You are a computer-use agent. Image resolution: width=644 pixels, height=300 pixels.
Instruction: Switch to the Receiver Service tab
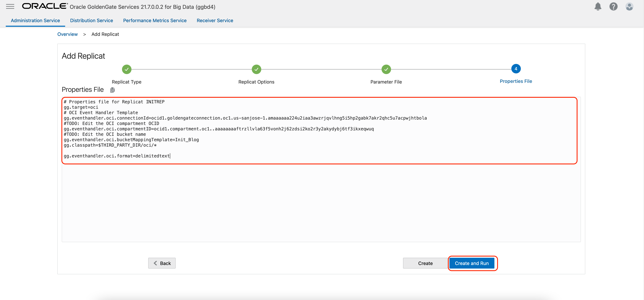(x=215, y=20)
